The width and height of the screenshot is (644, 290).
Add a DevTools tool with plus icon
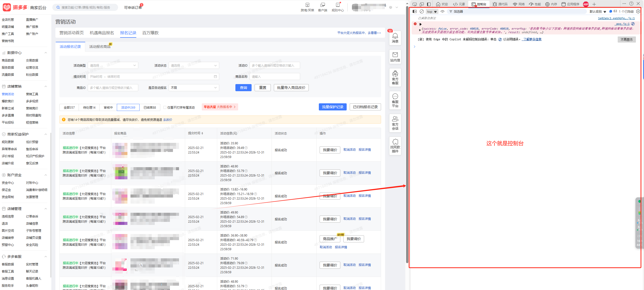point(594,4)
